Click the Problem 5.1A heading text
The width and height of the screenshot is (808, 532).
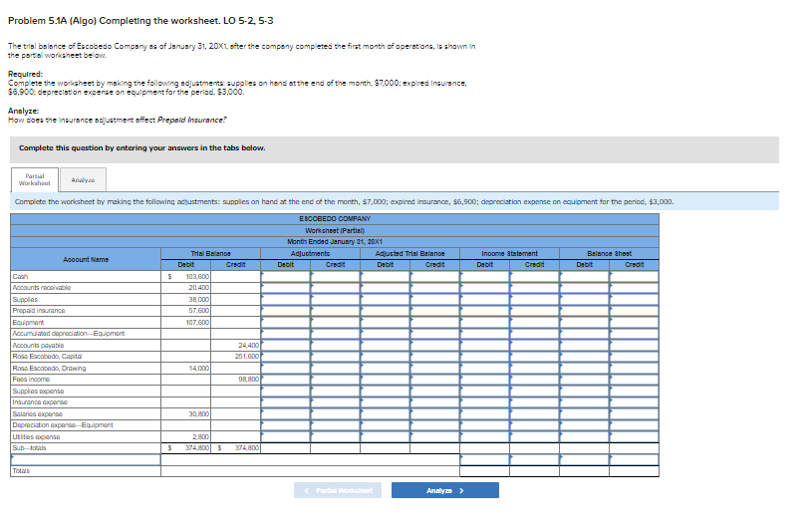140,21
